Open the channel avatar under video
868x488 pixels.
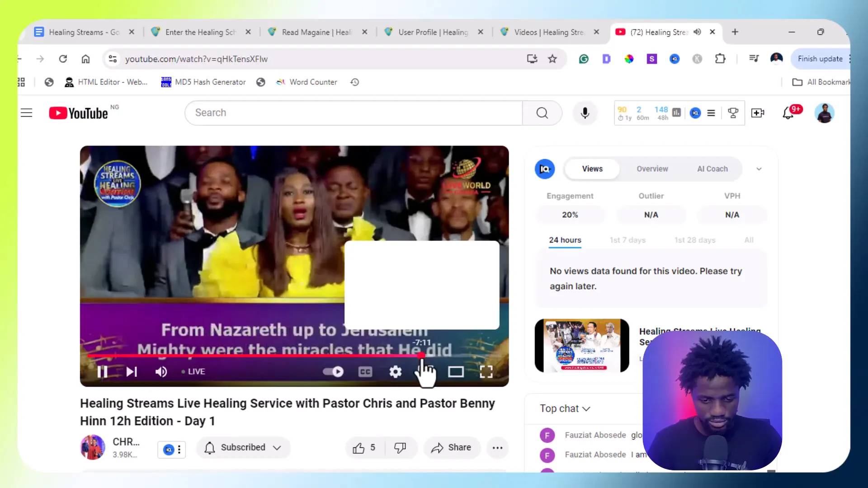[x=93, y=447]
